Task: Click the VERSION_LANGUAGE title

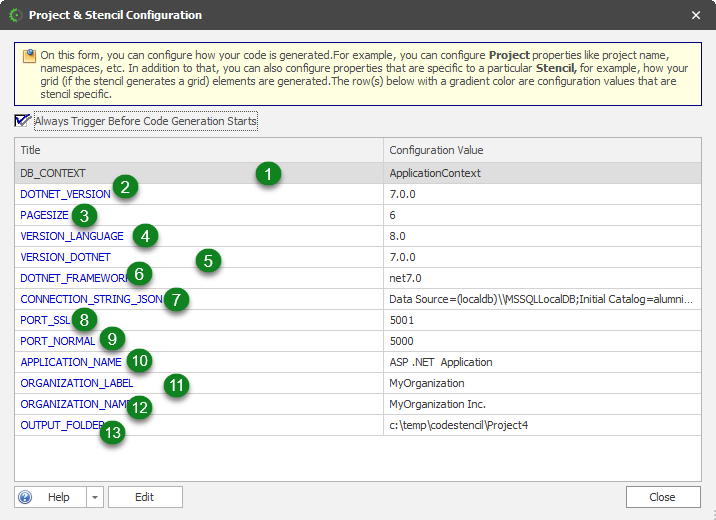Action: tap(72, 236)
